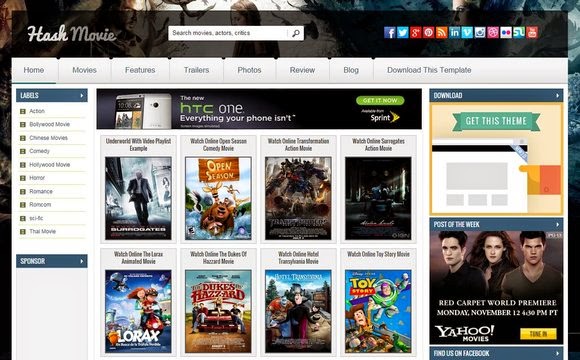This screenshot has width=580, height=360.
Task: Click the bullet icon beside Bollywood Movie
Action: (x=23, y=124)
